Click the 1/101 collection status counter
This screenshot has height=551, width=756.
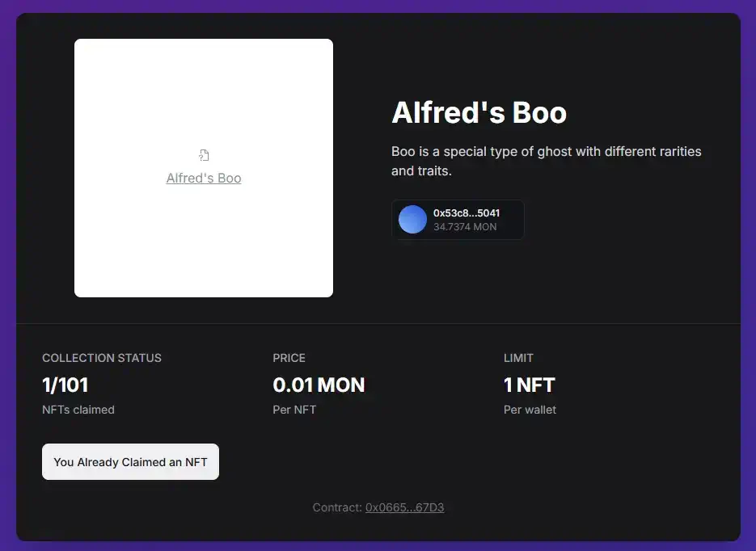[x=65, y=385]
